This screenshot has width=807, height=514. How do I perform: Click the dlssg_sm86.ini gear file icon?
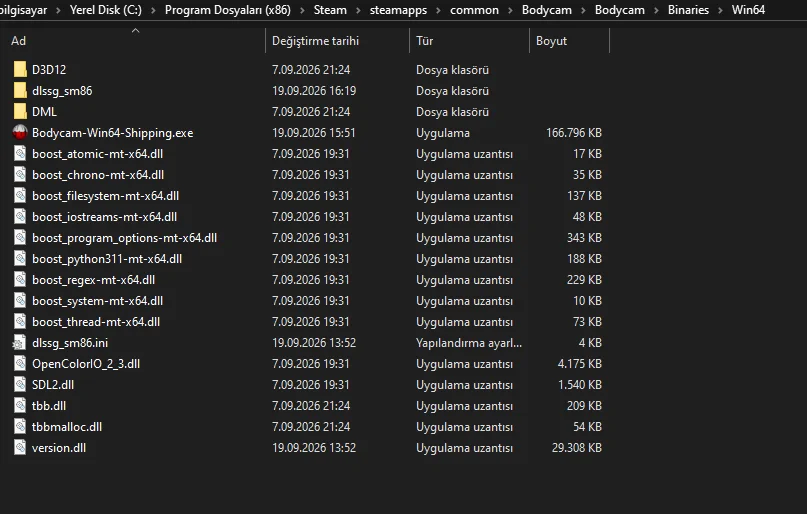coord(20,343)
